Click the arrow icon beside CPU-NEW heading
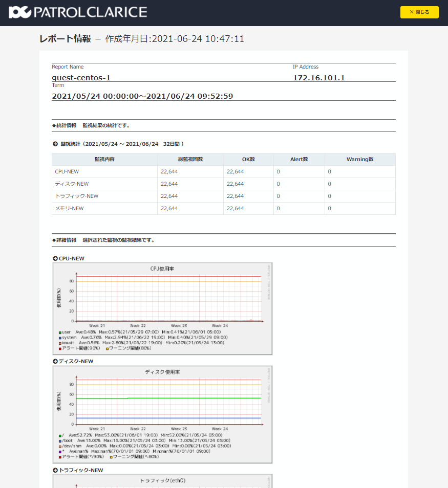The height and width of the screenshot is (488, 448). (x=55, y=258)
